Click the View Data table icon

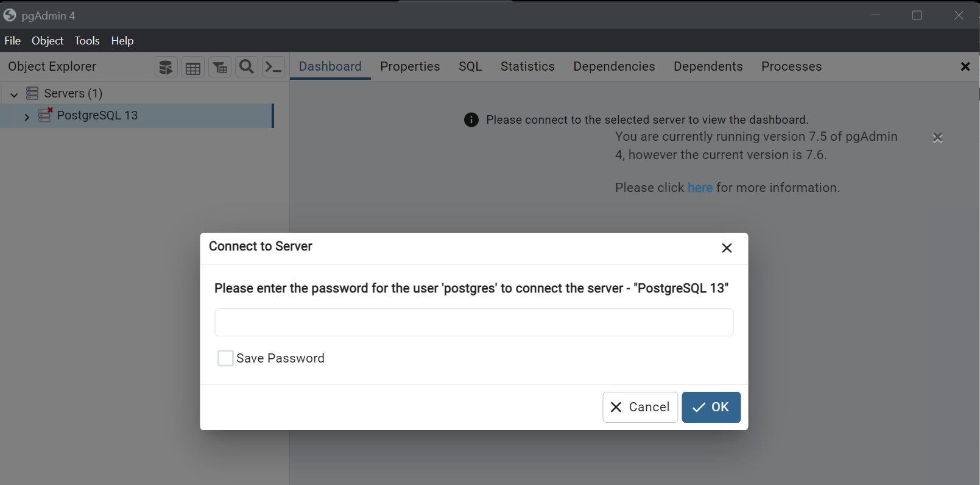coord(193,67)
